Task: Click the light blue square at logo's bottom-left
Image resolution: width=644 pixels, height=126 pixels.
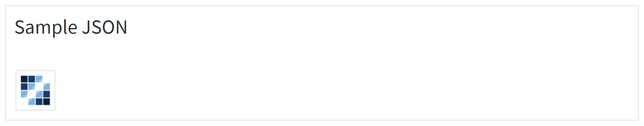Action: pos(24,94)
